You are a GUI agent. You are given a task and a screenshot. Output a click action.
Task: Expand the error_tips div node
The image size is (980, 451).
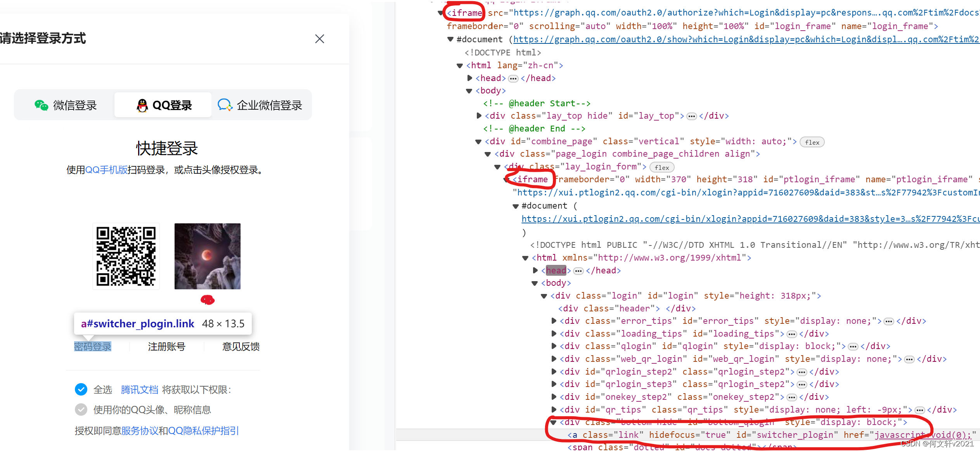click(x=554, y=321)
